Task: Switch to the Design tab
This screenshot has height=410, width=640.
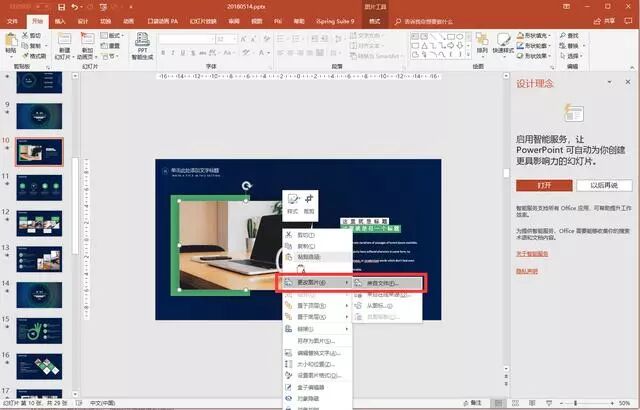Action: 83,21
